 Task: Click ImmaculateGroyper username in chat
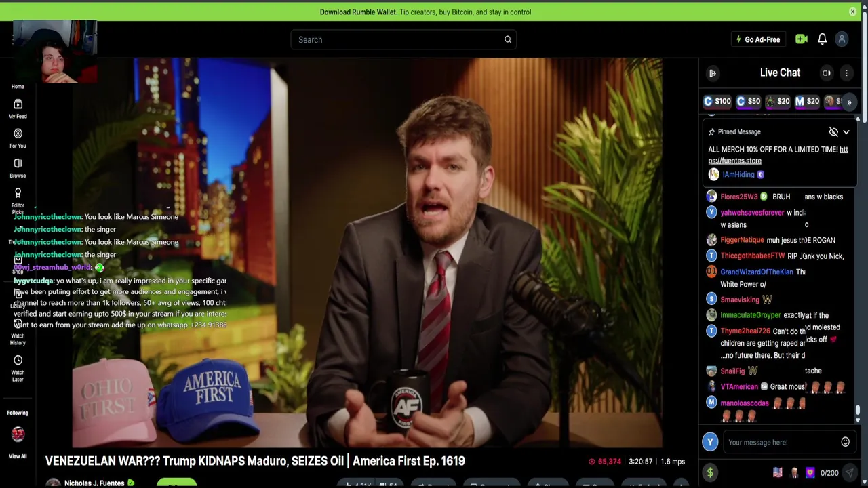click(x=750, y=315)
